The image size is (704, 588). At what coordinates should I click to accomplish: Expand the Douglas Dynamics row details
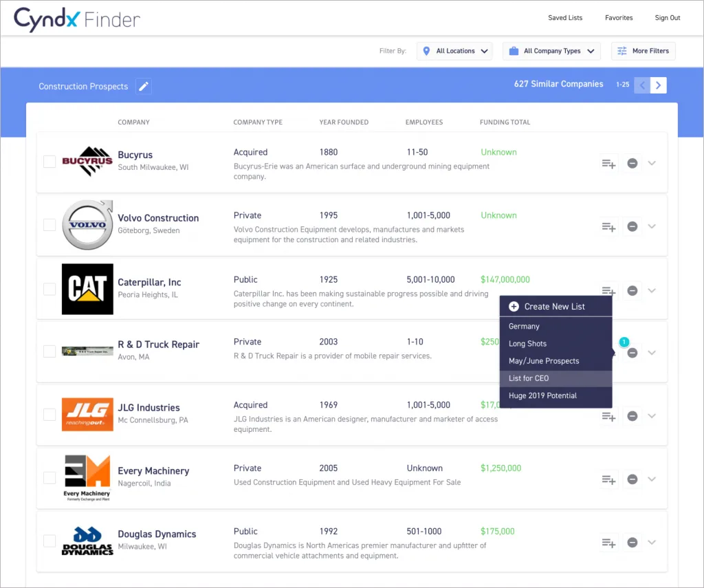652,543
